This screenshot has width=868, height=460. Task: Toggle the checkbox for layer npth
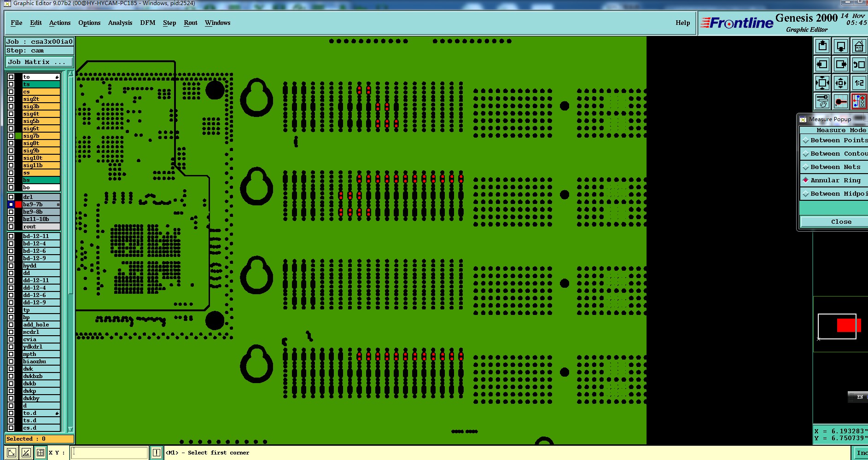coord(11,354)
